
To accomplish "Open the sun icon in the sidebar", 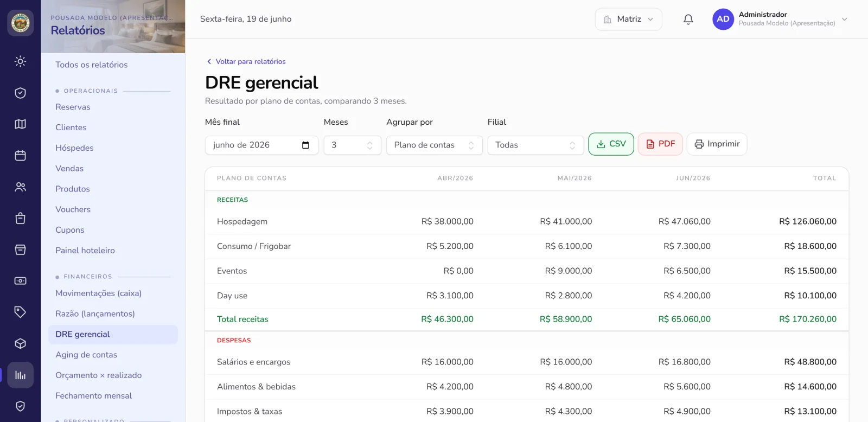I will pos(21,61).
